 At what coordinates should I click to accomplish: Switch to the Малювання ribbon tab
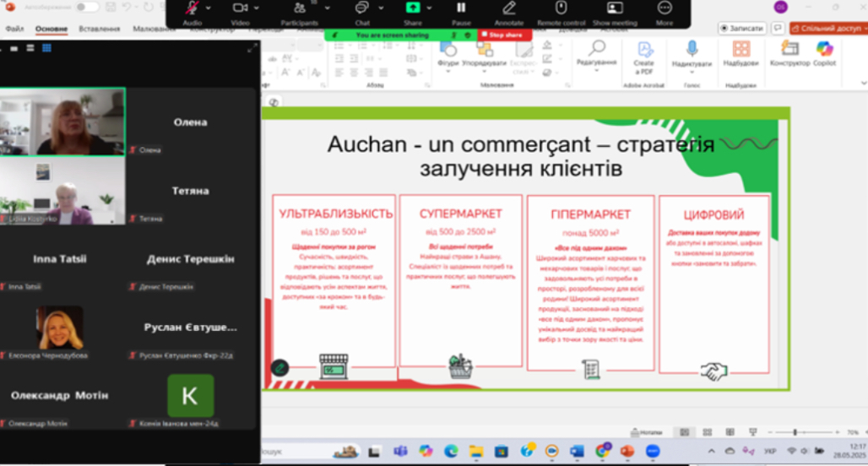(154, 28)
